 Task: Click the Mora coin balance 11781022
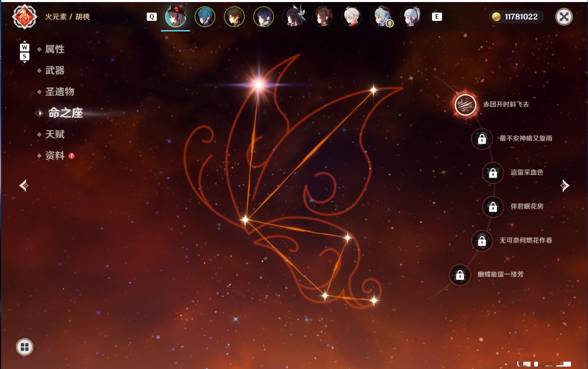pyautogui.click(x=516, y=17)
